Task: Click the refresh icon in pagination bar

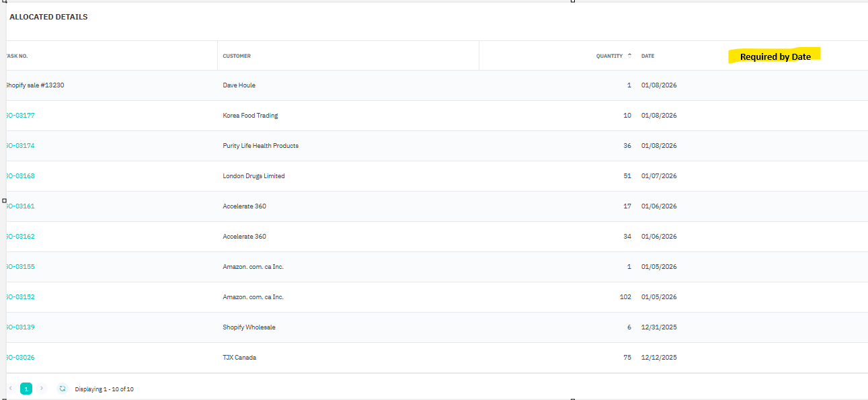Action: click(63, 389)
